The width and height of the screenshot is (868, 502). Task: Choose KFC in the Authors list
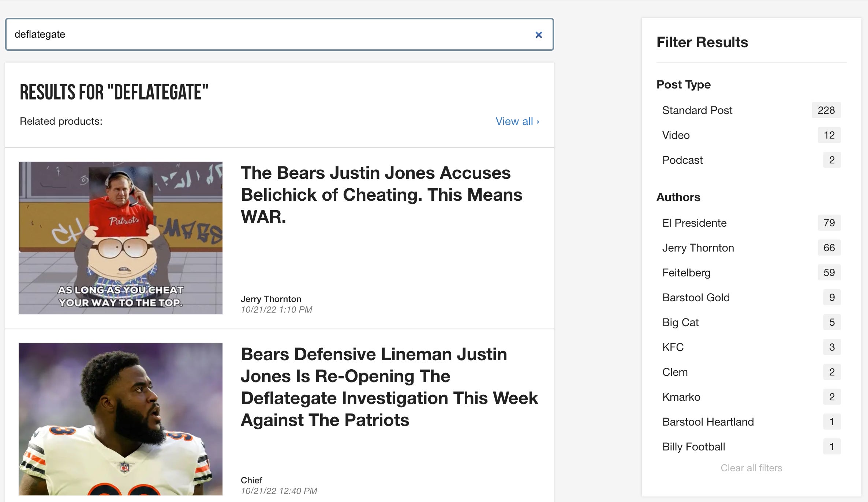click(x=673, y=347)
